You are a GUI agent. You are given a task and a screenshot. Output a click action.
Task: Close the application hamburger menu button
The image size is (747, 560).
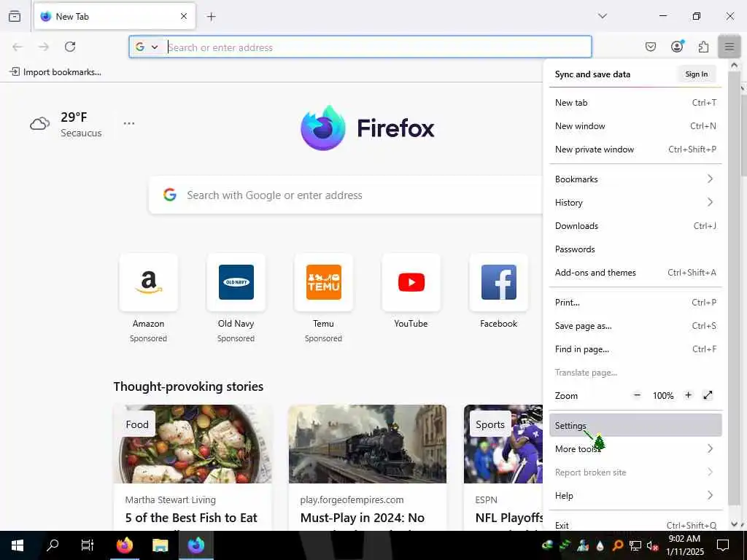click(x=729, y=47)
